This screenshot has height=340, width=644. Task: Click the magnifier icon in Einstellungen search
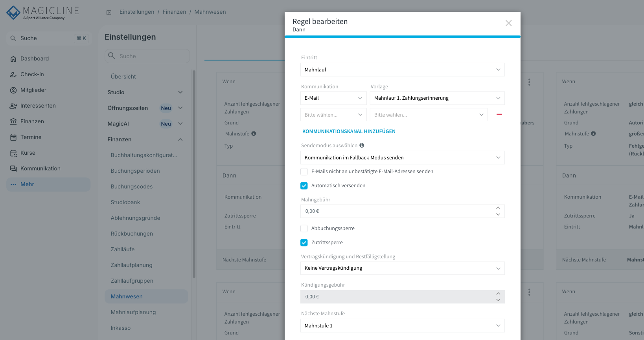click(x=112, y=56)
